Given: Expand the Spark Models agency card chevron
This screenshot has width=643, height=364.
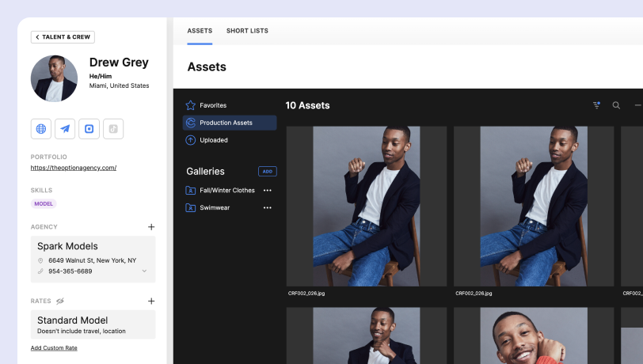Looking at the screenshot, I should pyautogui.click(x=144, y=271).
